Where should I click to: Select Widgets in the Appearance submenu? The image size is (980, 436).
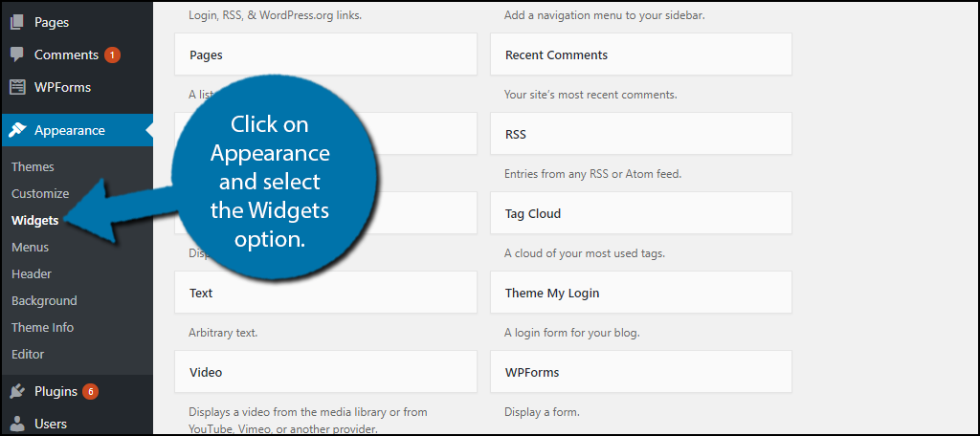pos(35,220)
